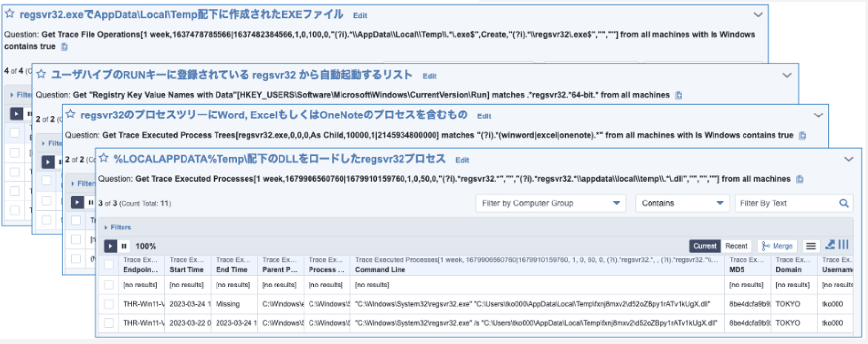Copy question text of RUNキー registry panel
Image resolution: width=868 pixels, height=344 pixels.
pos(679,95)
